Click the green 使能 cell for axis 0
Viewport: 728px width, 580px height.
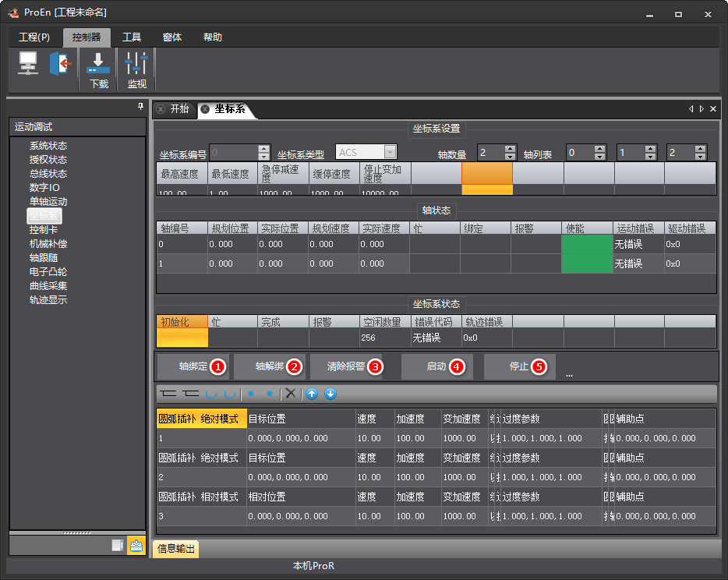click(x=587, y=244)
